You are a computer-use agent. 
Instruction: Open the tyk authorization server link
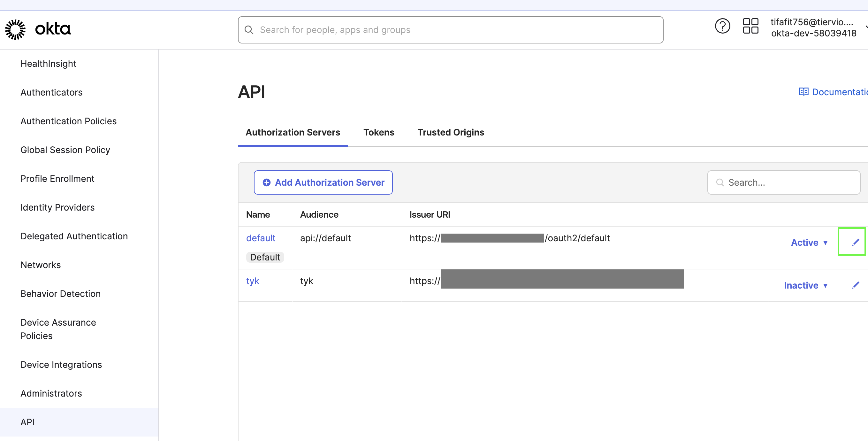click(253, 281)
